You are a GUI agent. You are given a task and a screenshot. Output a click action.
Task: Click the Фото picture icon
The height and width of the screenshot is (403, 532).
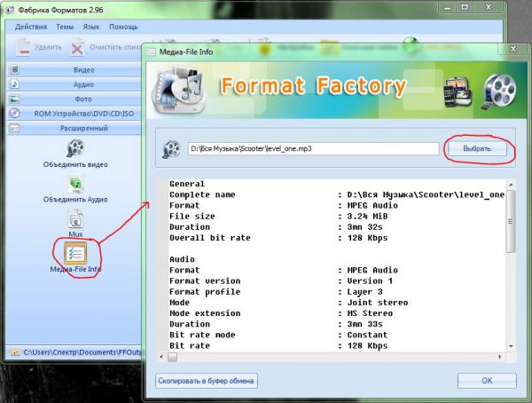point(14,99)
